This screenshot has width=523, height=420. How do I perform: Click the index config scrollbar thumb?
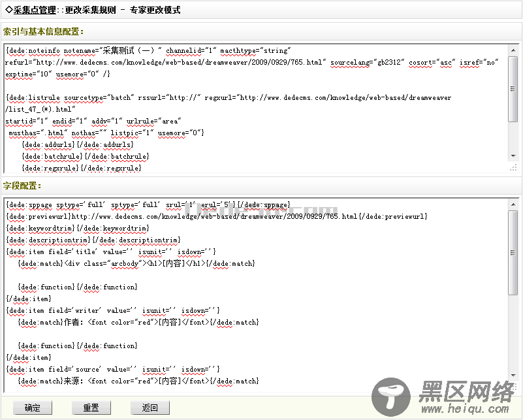513,89
